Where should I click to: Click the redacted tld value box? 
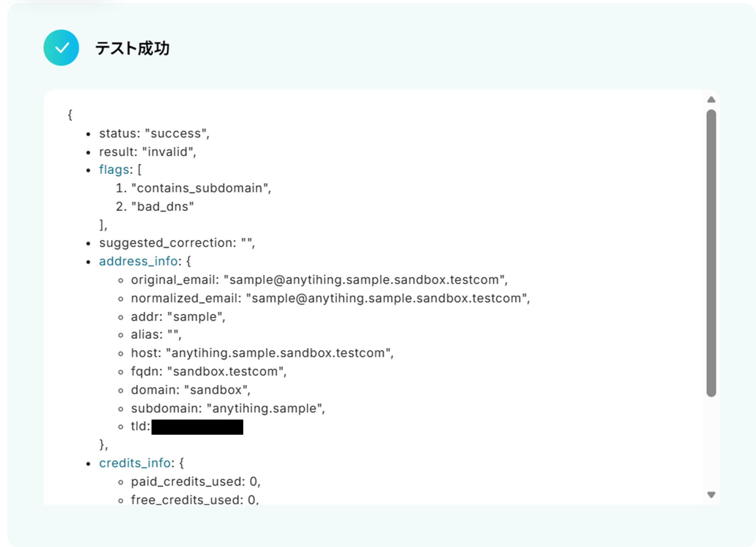[197, 427]
